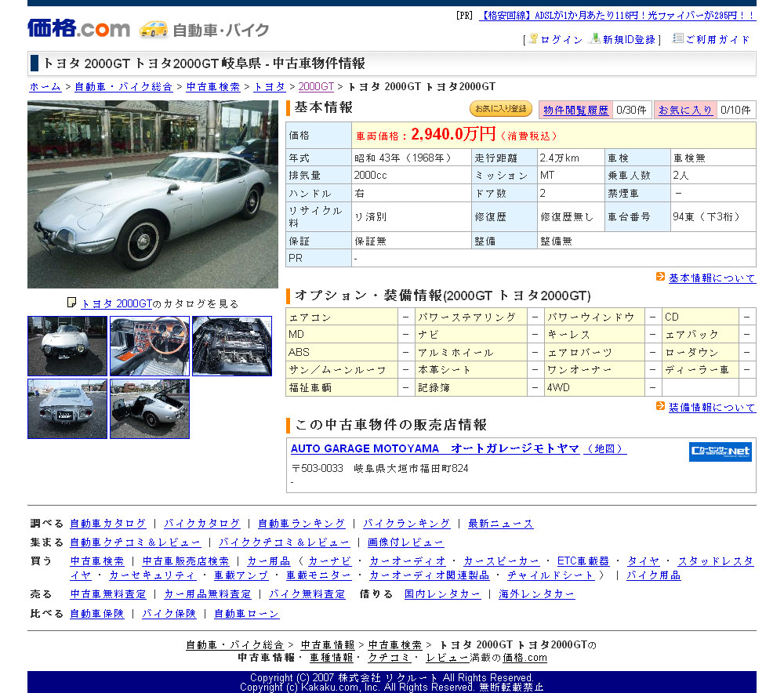Open 国内レンタカー link

pos(442,594)
